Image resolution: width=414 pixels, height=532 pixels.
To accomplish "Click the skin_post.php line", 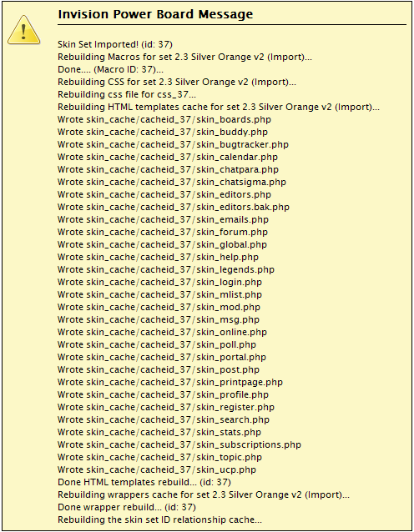I will pyautogui.click(x=159, y=370).
